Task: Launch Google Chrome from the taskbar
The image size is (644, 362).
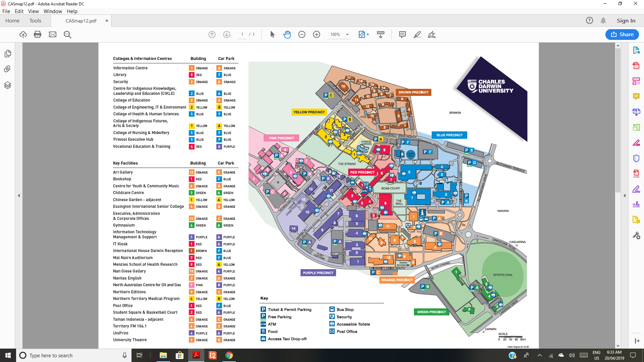Action: coord(229,355)
